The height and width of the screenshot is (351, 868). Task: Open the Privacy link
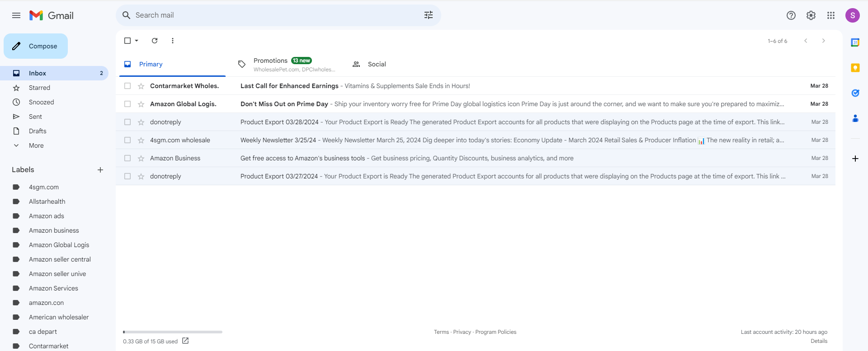coord(462,332)
